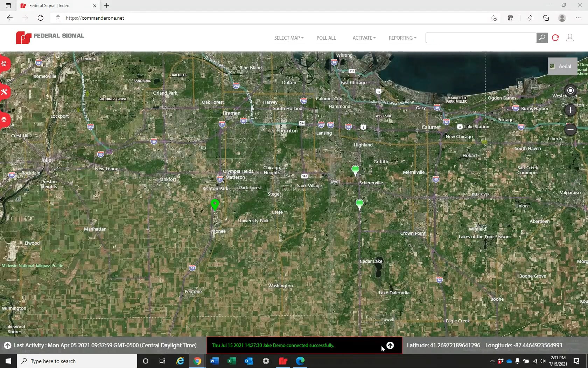This screenshot has height=368, width=588.
Task: Open Chrome from the taskbar
Action: [x=197, y=361]
